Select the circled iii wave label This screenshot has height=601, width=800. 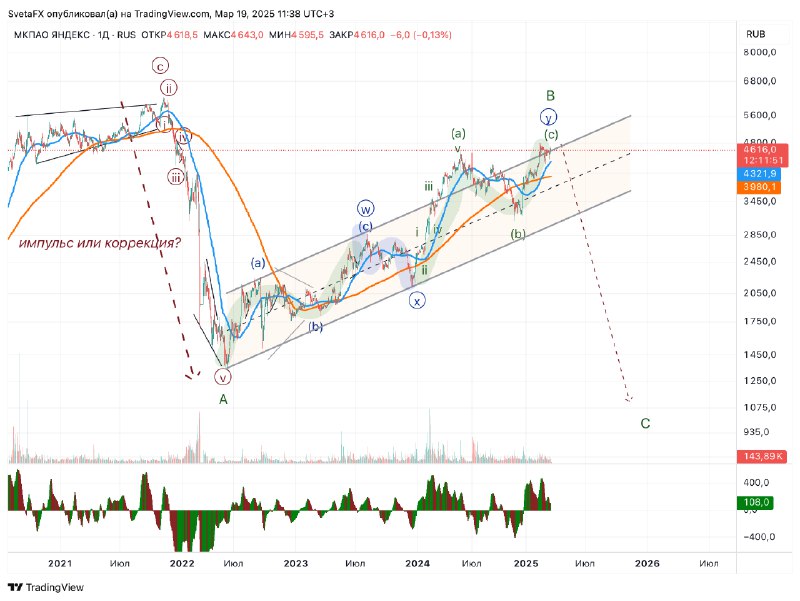tap(176, 178)
